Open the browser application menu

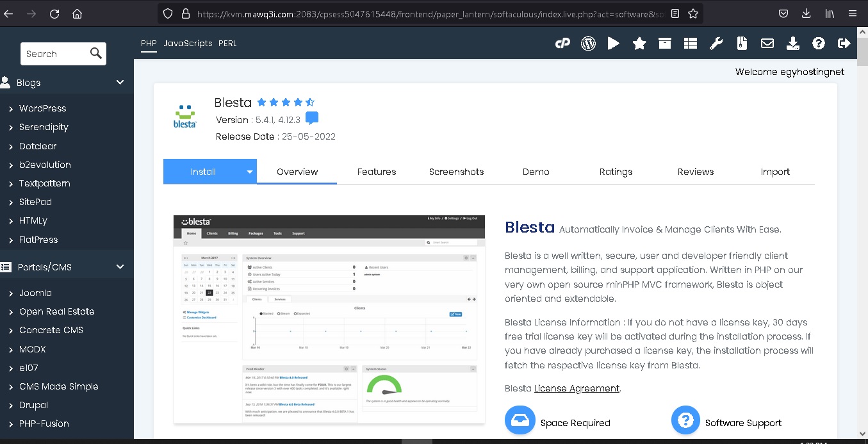pyautogui.click(x=852, y=13)
